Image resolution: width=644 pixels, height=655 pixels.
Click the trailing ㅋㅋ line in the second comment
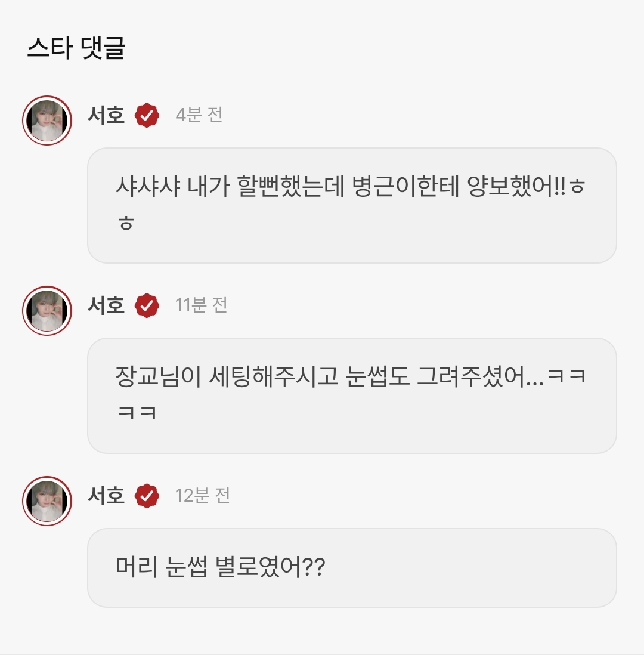pos(137,413)
